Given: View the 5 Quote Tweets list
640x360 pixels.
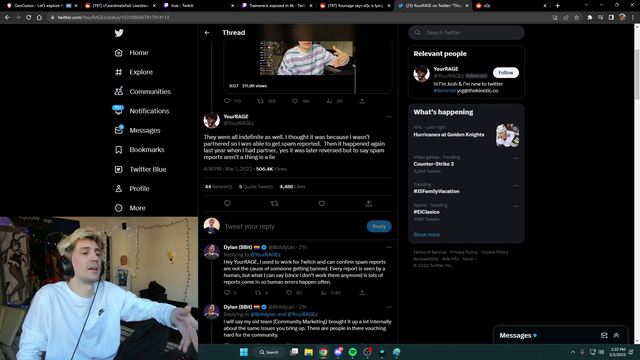Looking at the screenshot, I should click(x=256, y=187).
